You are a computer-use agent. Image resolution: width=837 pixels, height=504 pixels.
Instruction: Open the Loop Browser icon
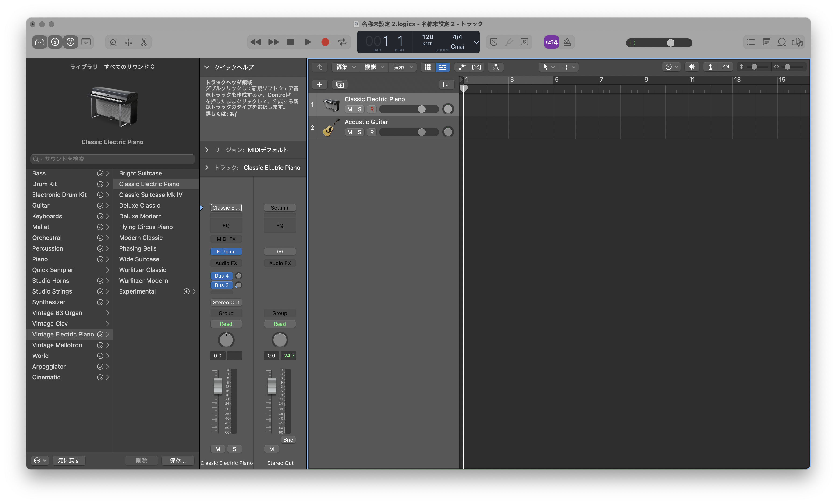coord(782,42)
